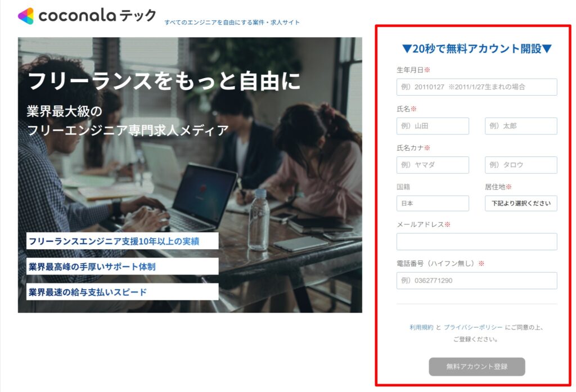Screen dimensions: 576x392
Task: Click the 無料アカウント登録 button
Action: point(476,367)
